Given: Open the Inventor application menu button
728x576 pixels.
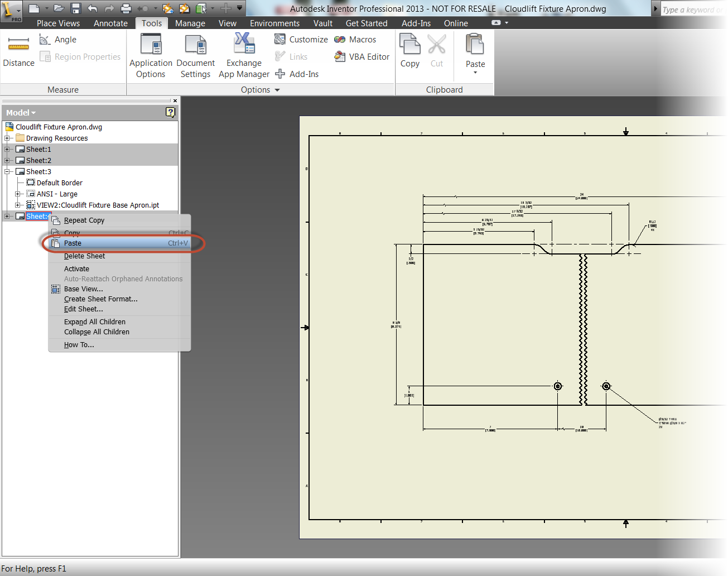Looking at the screenshot, I should coord(11,11).
